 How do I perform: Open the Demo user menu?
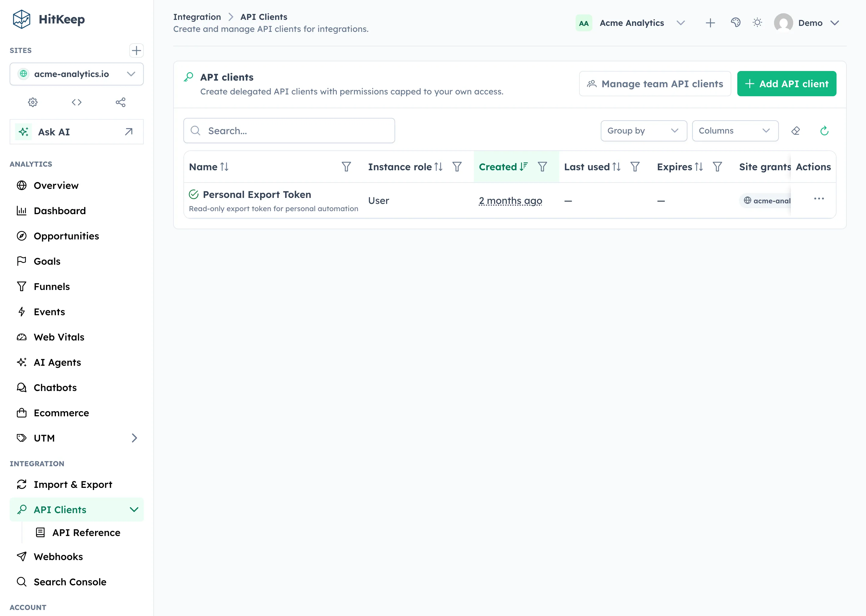[x=807, y=23]
